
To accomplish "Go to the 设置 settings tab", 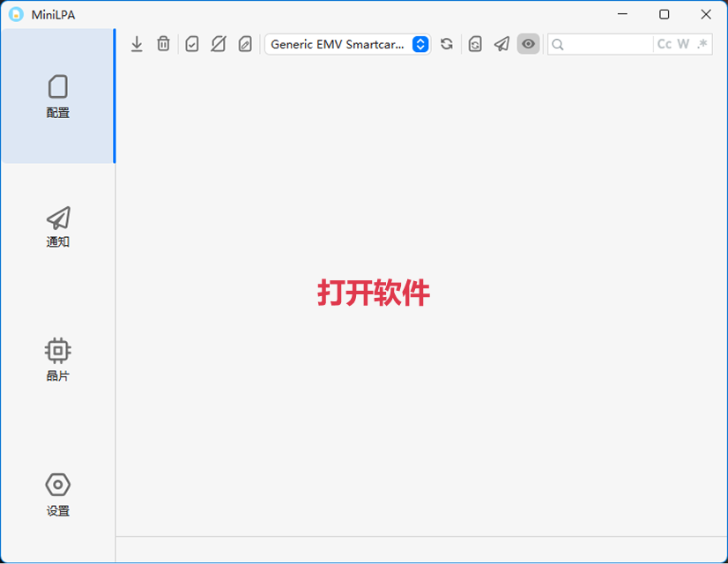I will coord(57,494).
